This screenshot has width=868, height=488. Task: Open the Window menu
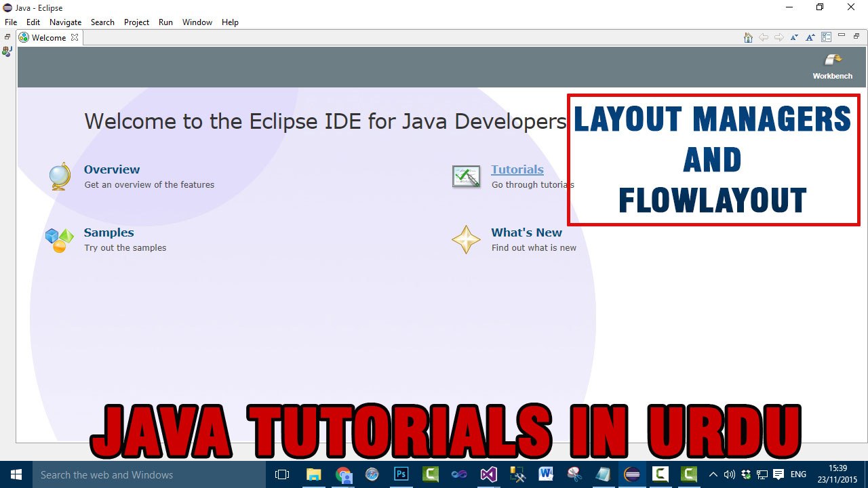tap(197, 22)
